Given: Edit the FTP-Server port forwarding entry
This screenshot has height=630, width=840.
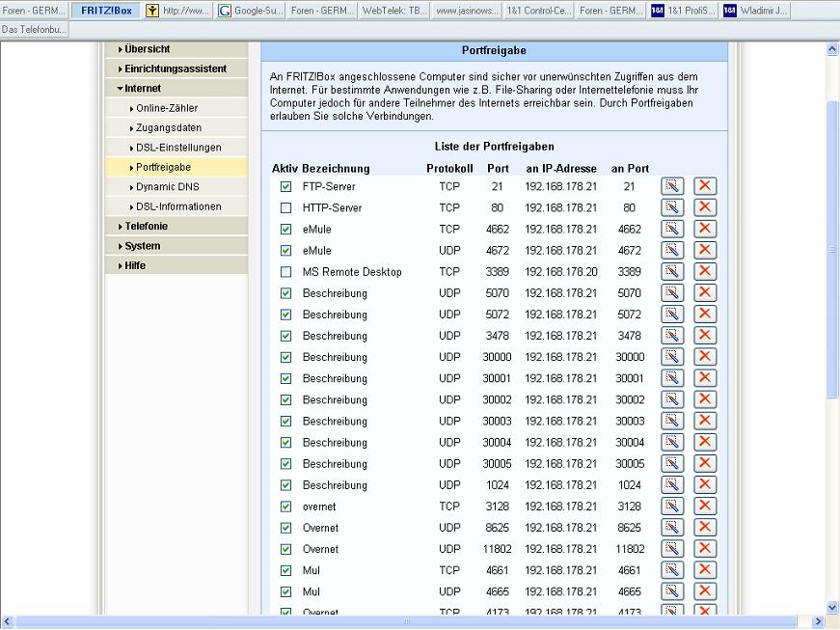Looking at the screenshot, I should pos(672,186).
